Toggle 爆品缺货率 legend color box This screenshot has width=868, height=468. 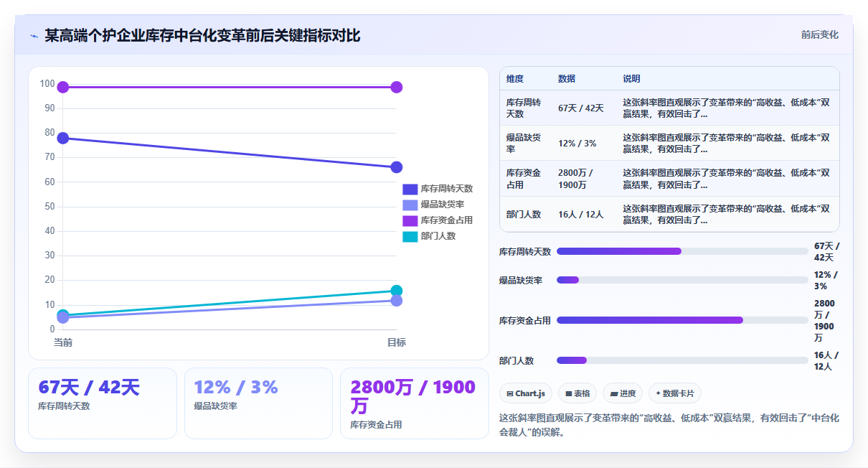(x=410, y=205)
